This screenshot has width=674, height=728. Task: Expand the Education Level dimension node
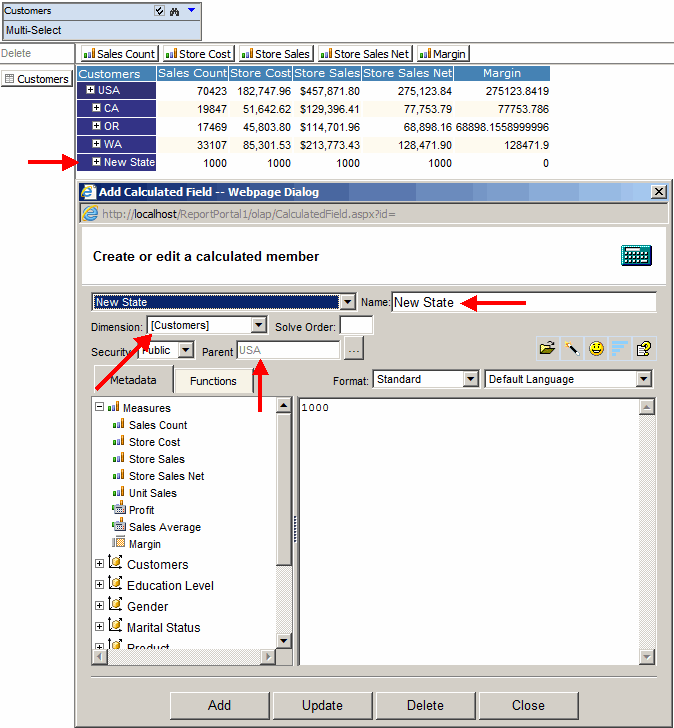[99, 585]
